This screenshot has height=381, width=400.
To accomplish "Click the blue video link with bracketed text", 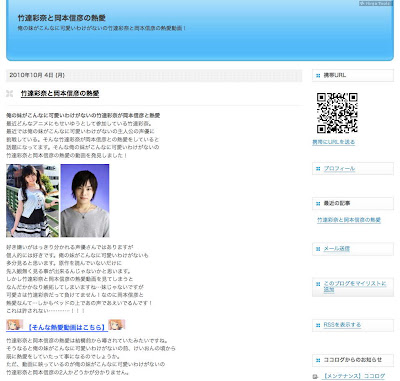I will coord(66,327).
